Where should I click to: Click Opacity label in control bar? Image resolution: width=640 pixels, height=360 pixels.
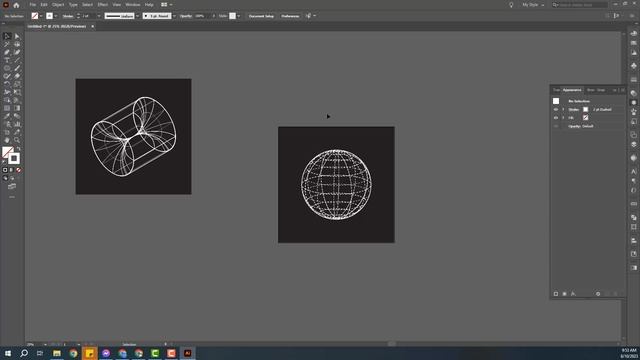pos(186,16)
